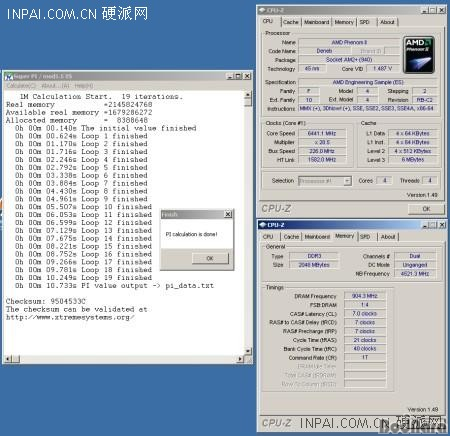Viewport: 450px width, 436px height.
Task: Minimize the Super PI window
Action: pyautogui.click(x=230, y=76)
